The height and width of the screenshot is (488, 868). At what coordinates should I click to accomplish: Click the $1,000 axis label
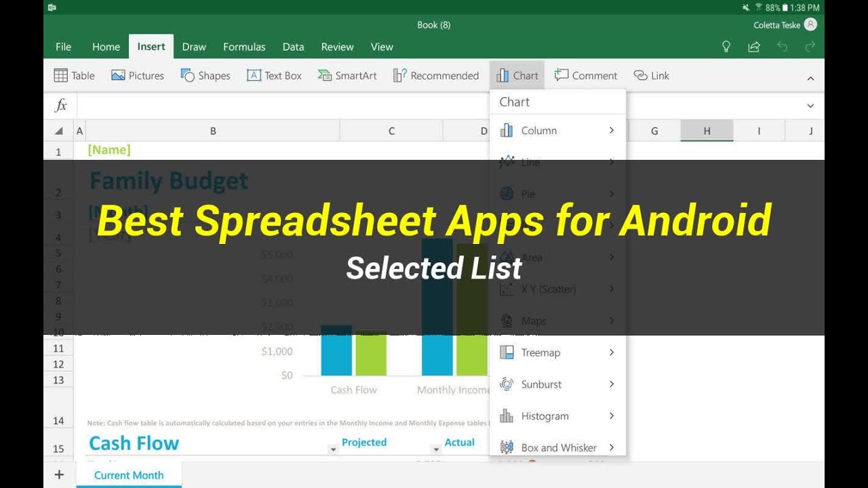pyautogui.click(x=277, y=351)
